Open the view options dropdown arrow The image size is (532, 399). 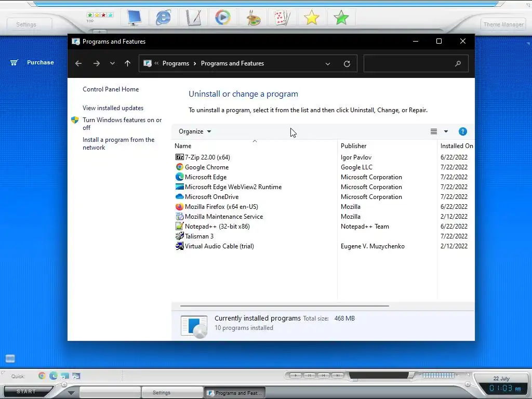click(446, 131)
